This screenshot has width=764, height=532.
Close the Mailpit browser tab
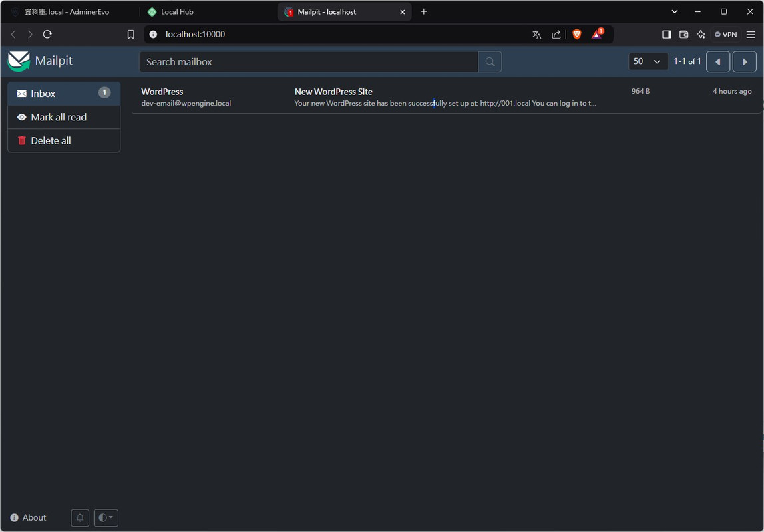tap(403, 12)
